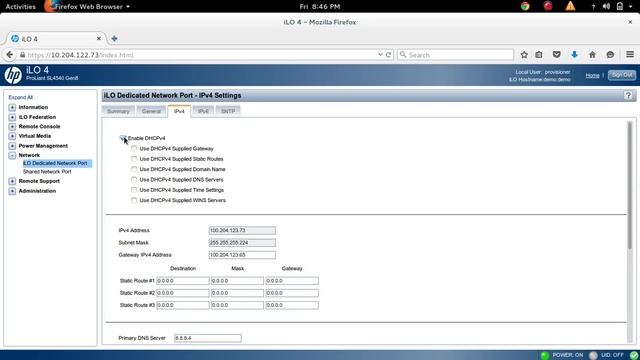
Task: Go to Firefox home page icon
Action: click(x=592, y=55)
